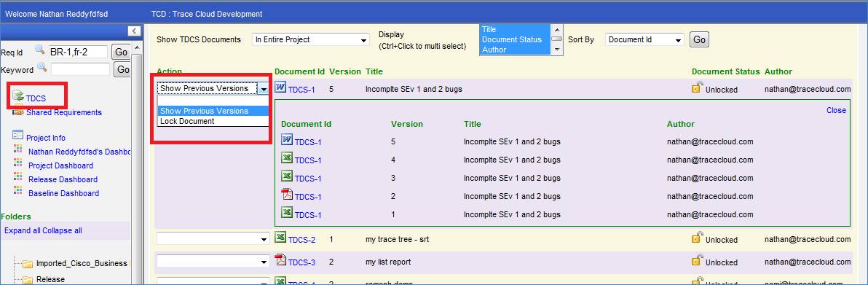Click the magnifier icon next to Req Id
868x285 pixels.
point(39,50)
